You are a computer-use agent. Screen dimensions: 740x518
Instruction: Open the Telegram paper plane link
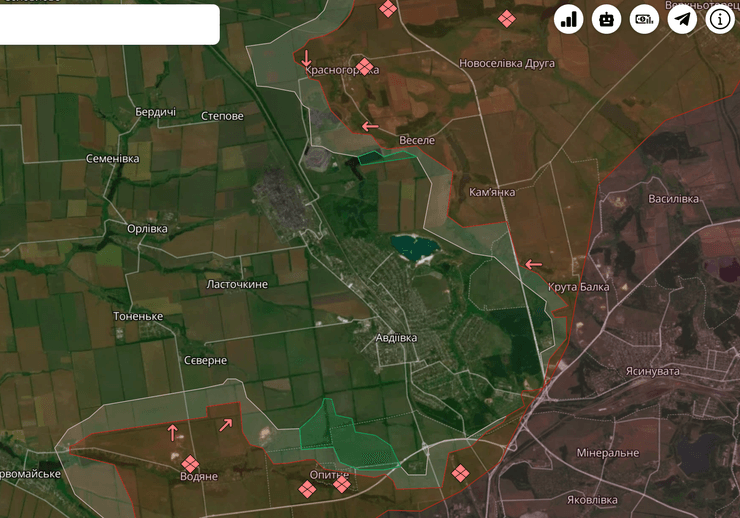coord(683,19)
